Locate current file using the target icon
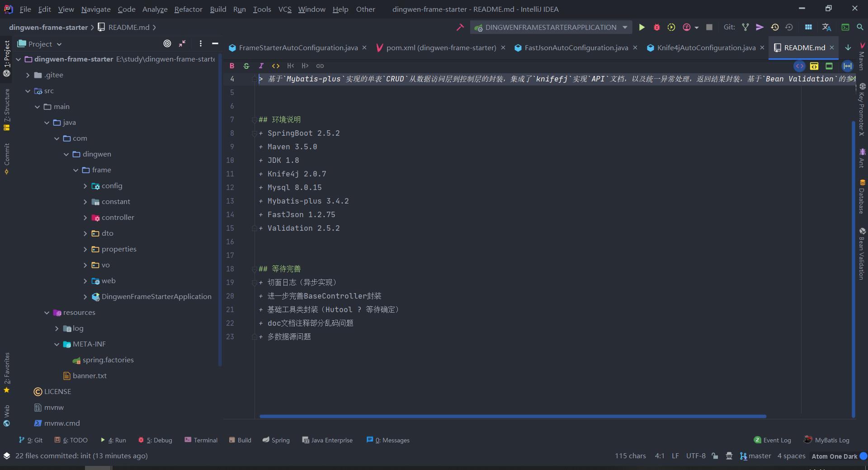The image size is (868, 470). (x=167, y=43)
